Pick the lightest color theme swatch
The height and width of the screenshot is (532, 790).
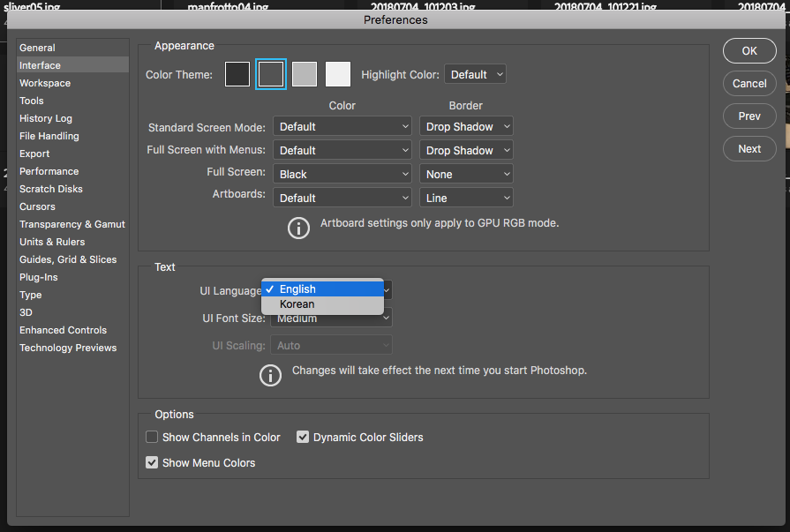338,75
